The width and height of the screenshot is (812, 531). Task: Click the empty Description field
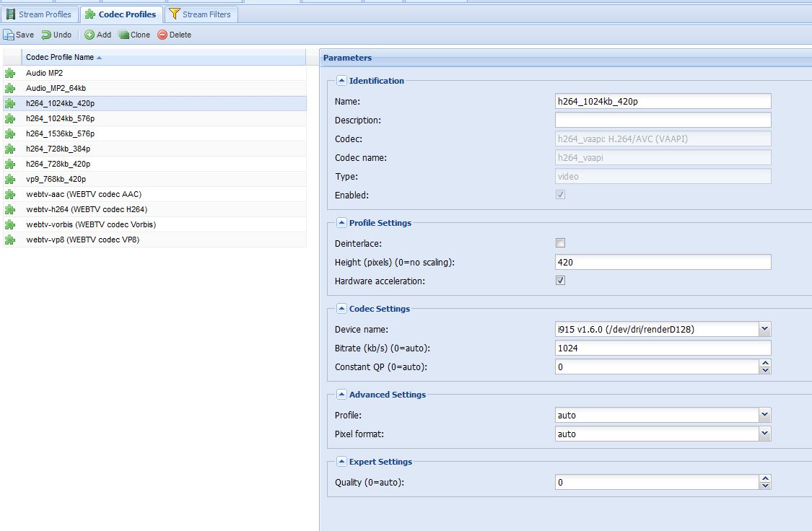click(663, 120)
